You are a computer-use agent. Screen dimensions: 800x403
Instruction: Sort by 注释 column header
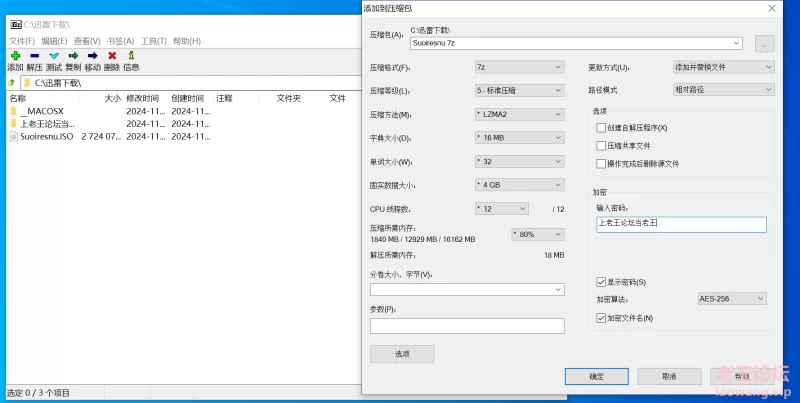click(x=224, y=98)
